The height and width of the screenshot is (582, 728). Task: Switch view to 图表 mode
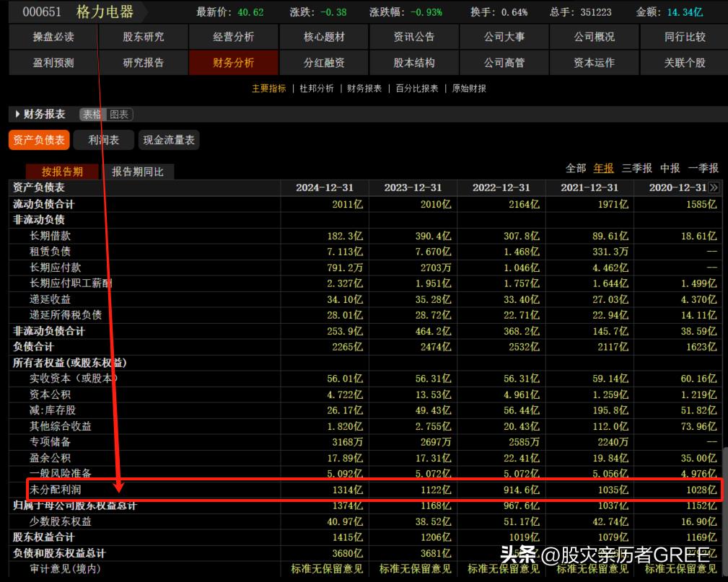coord(119,115)
